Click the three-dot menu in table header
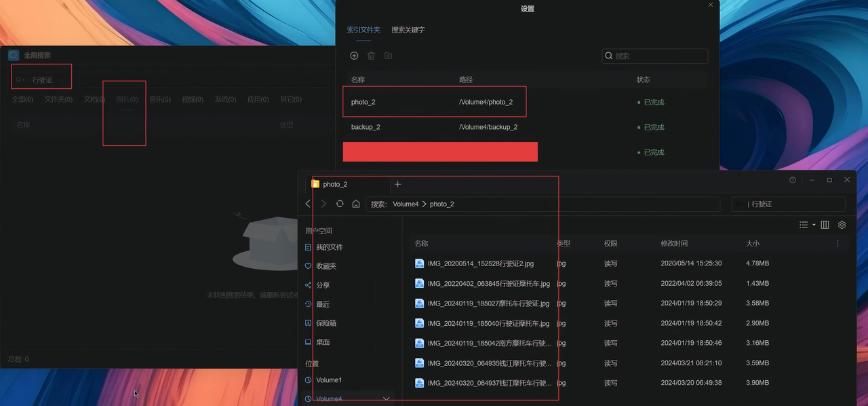 837,244
